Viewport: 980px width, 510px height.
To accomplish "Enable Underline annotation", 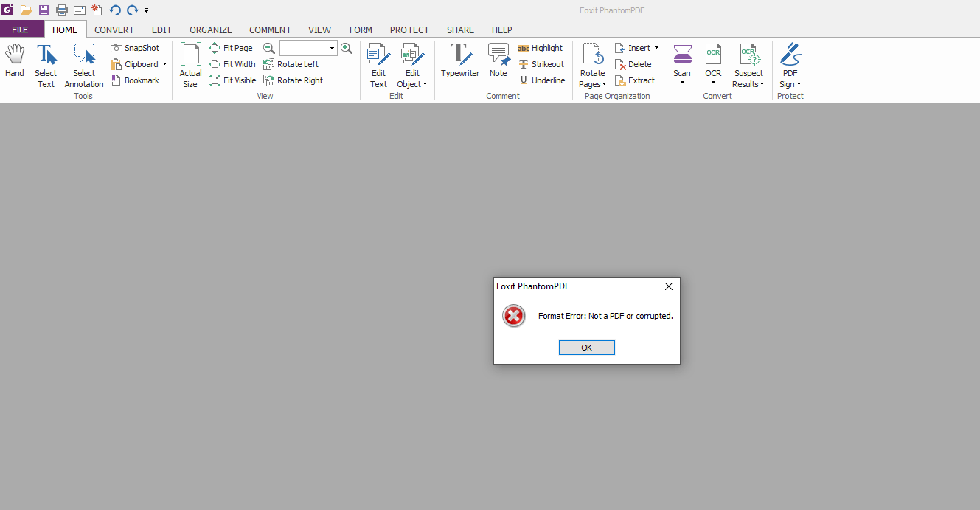I will point(543,80).
